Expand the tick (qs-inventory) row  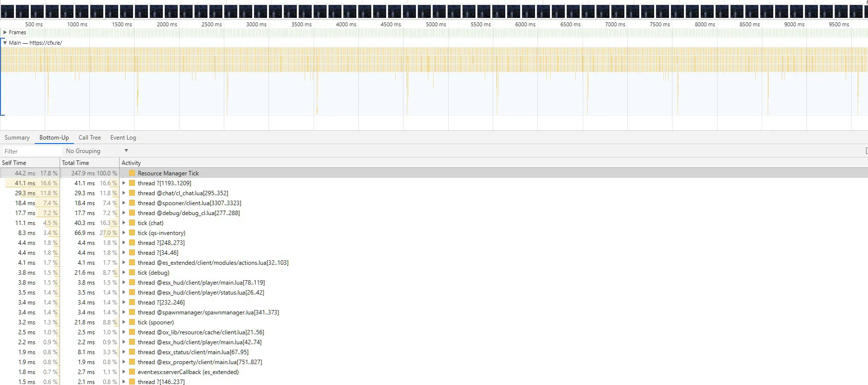point(124,233)
